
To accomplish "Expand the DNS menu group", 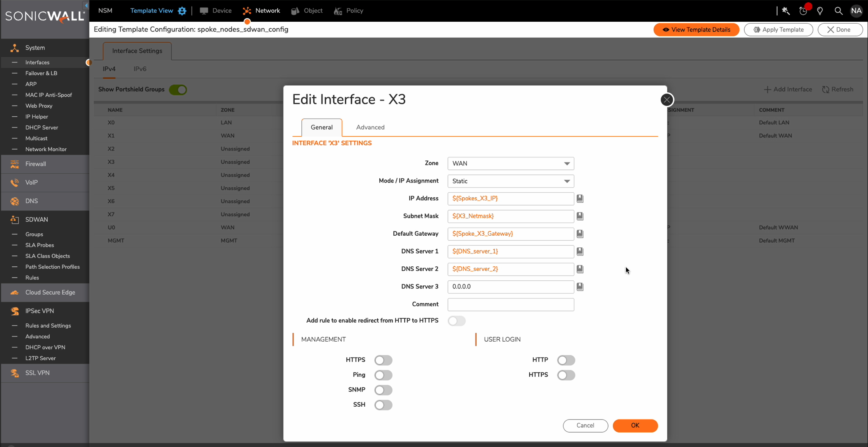I will pos(45,201).
